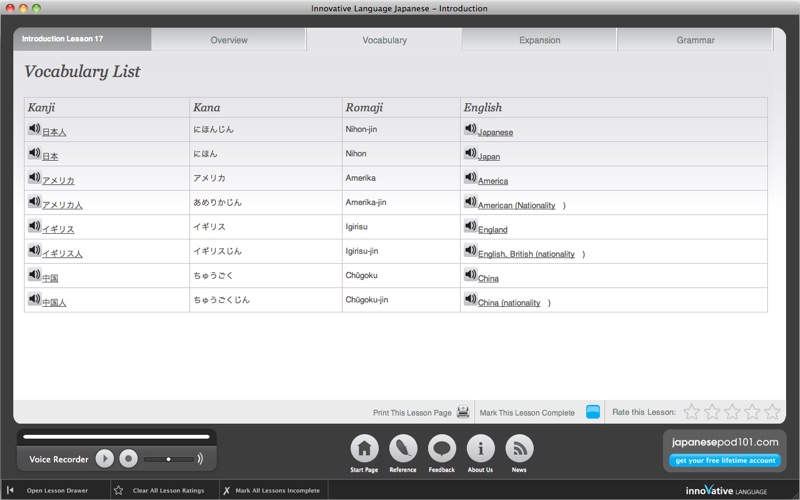Play English audio for America

coord(470,177)
